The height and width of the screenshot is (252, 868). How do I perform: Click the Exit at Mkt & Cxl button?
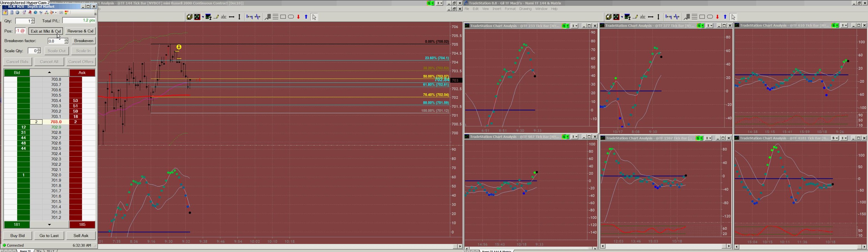[x=46, y=31]
